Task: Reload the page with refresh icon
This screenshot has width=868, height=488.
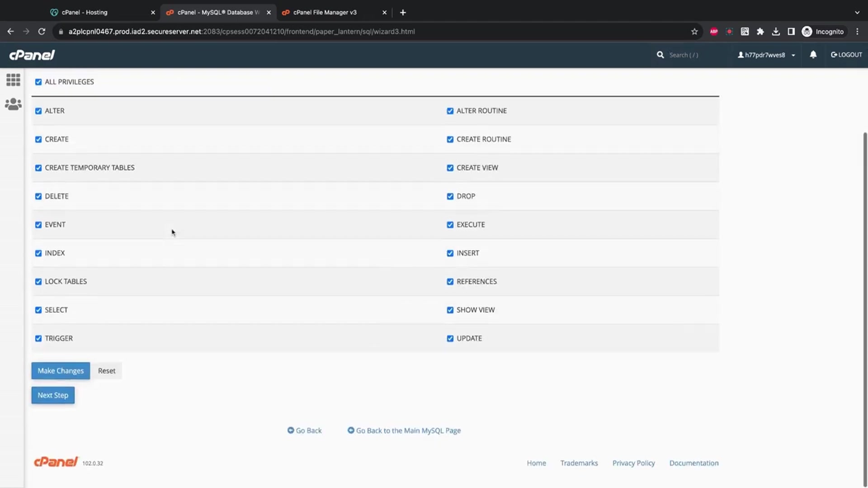Action: 42,32
